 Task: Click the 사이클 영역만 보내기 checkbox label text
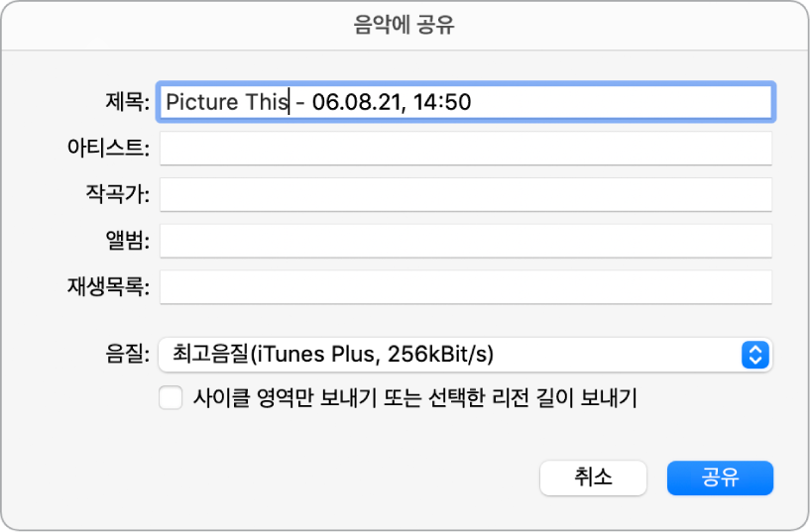(414, 398)
